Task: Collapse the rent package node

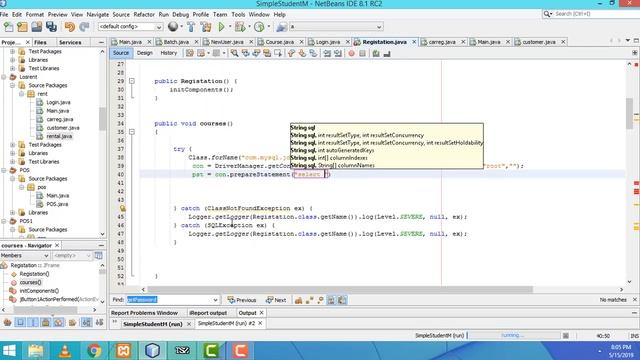Action: point(22,94)
